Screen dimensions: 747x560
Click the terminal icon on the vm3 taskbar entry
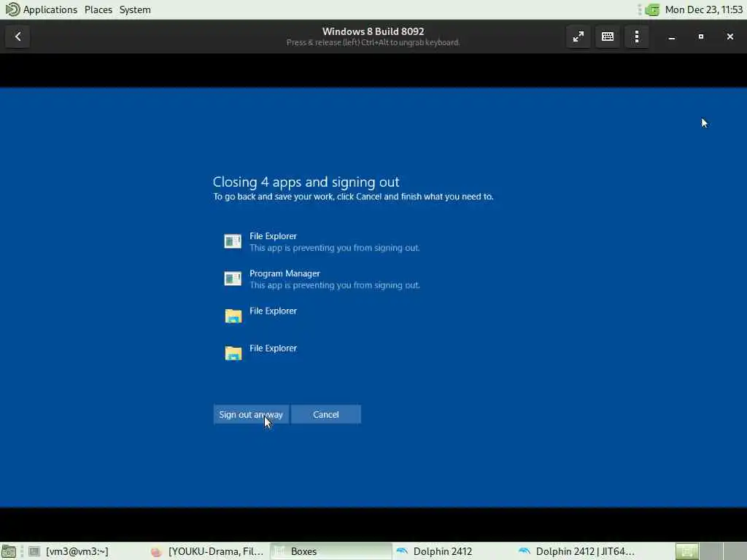pyautogui.click(x=34, y=551)
